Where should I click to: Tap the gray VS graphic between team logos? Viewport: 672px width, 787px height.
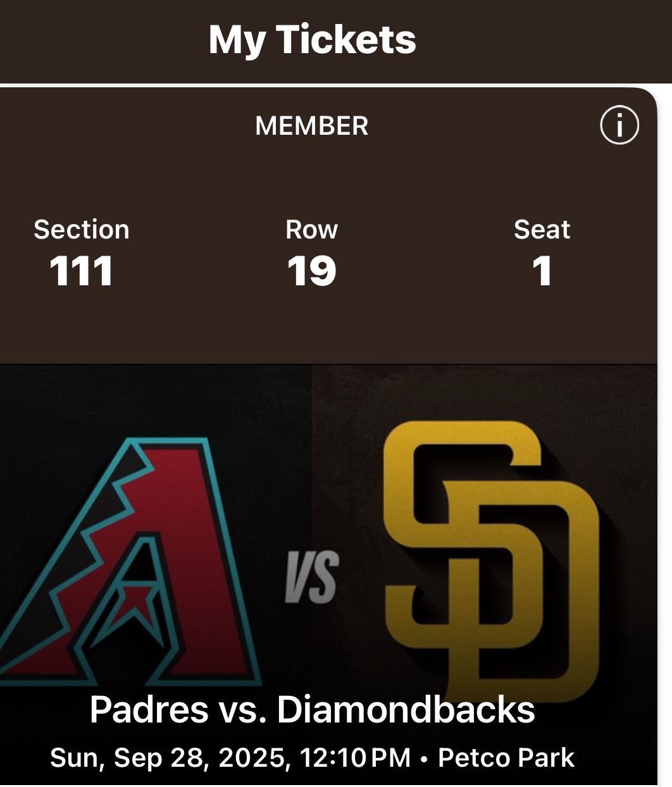pyautogui.click(x=312, y=576)
